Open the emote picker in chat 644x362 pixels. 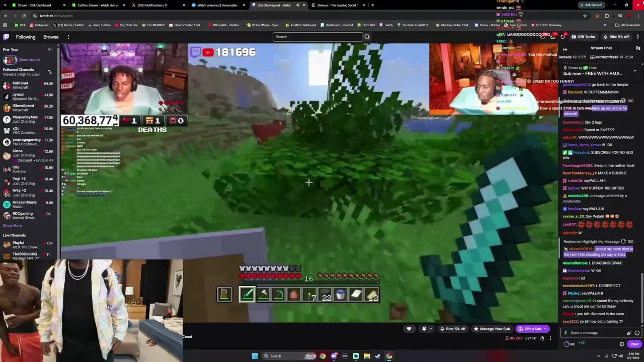point(637,333)
